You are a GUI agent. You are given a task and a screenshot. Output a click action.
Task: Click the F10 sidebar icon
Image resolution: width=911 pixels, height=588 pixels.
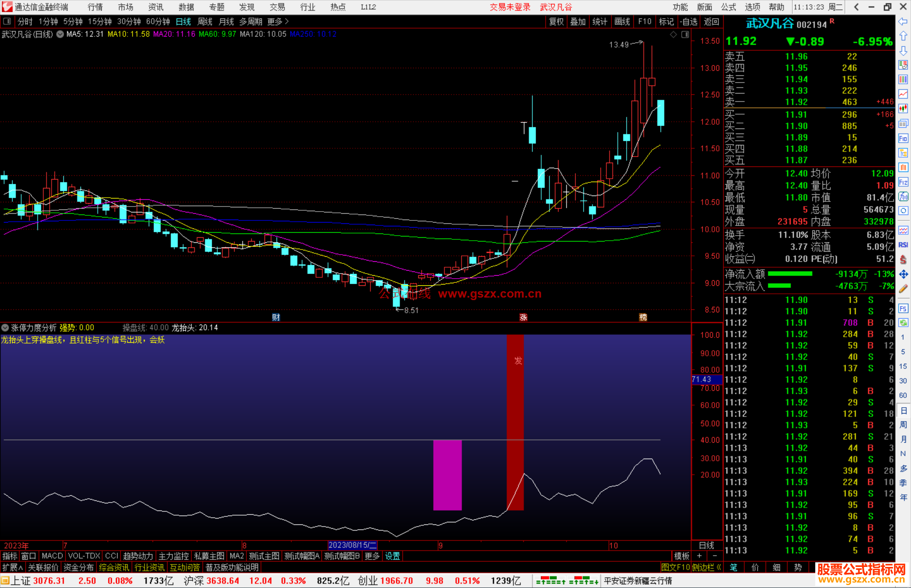[903, 138]
